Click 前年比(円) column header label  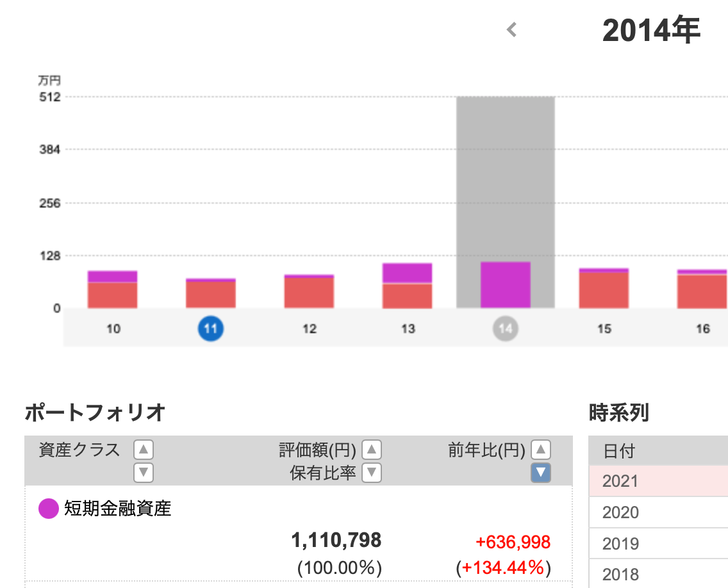point(486,450)
